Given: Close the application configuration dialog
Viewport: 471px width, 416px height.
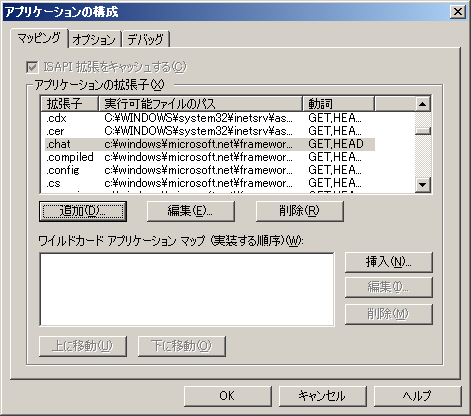Looking at the screenshot, I should [458, 12].
